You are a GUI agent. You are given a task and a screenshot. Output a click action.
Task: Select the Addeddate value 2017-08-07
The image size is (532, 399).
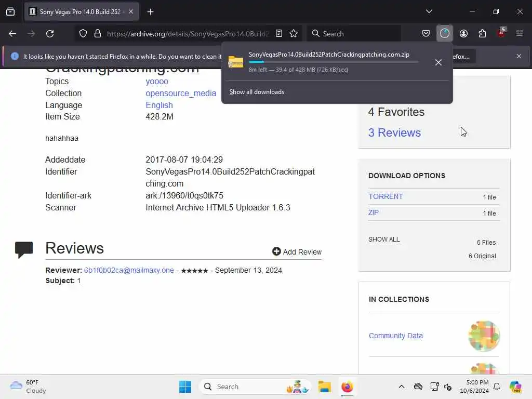[x=184, y=160]
